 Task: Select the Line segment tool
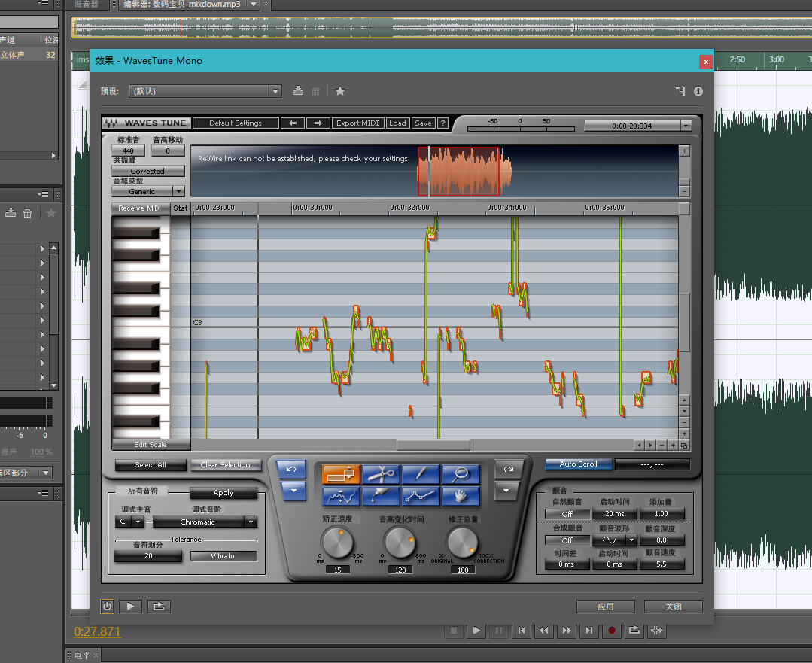click(421, 496)
